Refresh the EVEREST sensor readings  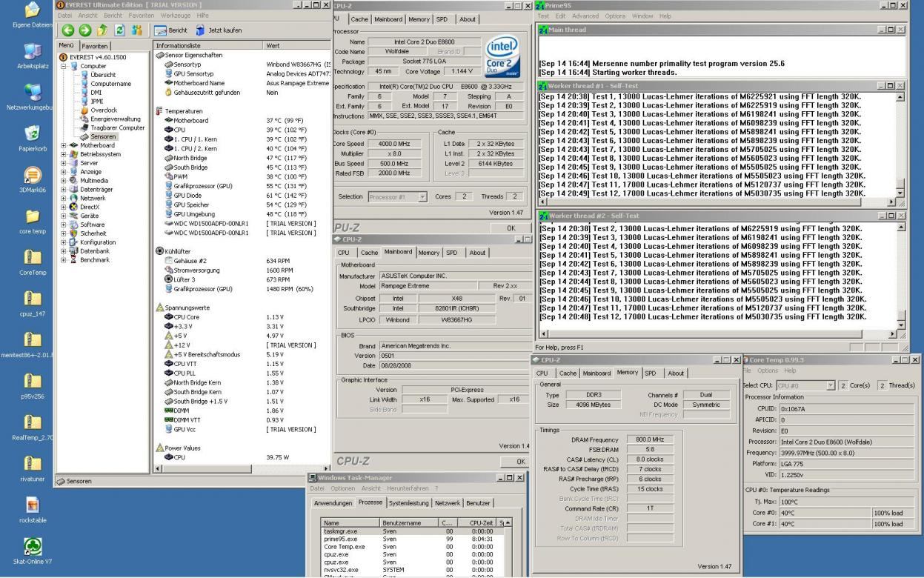point(119,30)
